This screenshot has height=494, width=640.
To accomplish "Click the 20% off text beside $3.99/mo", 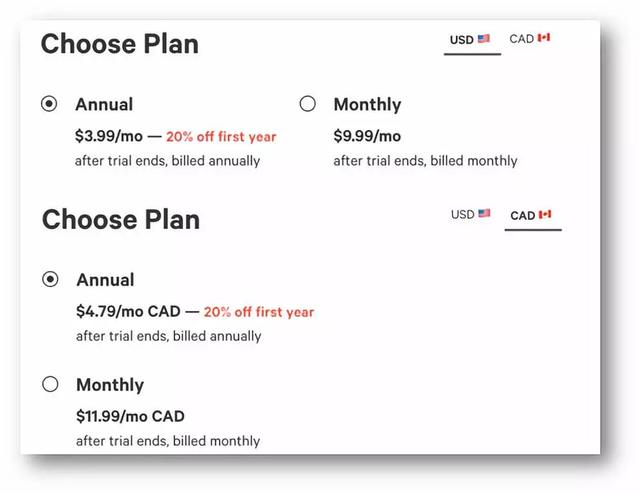I will (221, 136).
